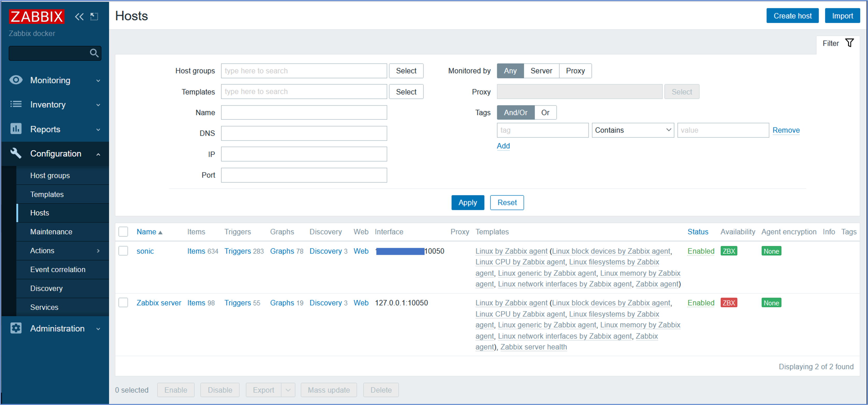The image size is (868, 405).
Task: Apply the host filter
Action: pyautogui.click(x=468, y=202)
